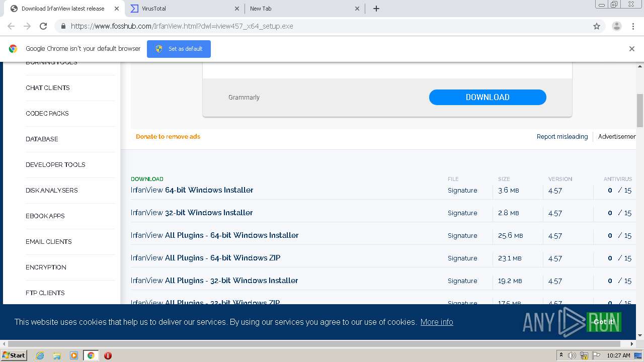Click the 23.1 MB size value
The height and width of the screenshot is (362, 644).
tap(510, 258)
